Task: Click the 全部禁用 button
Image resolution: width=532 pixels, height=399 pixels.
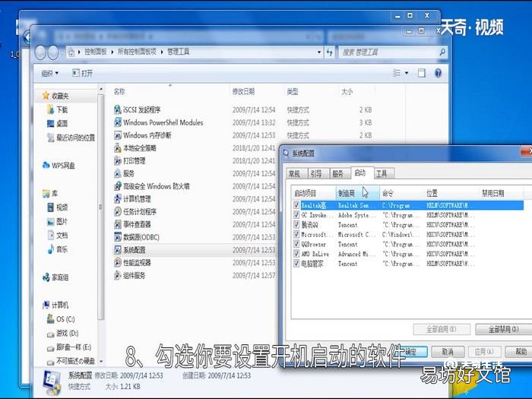Action: pos(503,329)
